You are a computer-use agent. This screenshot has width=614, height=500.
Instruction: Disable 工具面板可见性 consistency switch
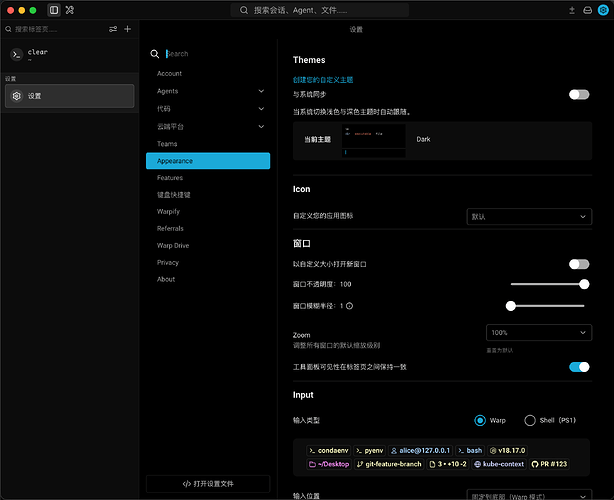pyautogui.click(x=579, y=367)
